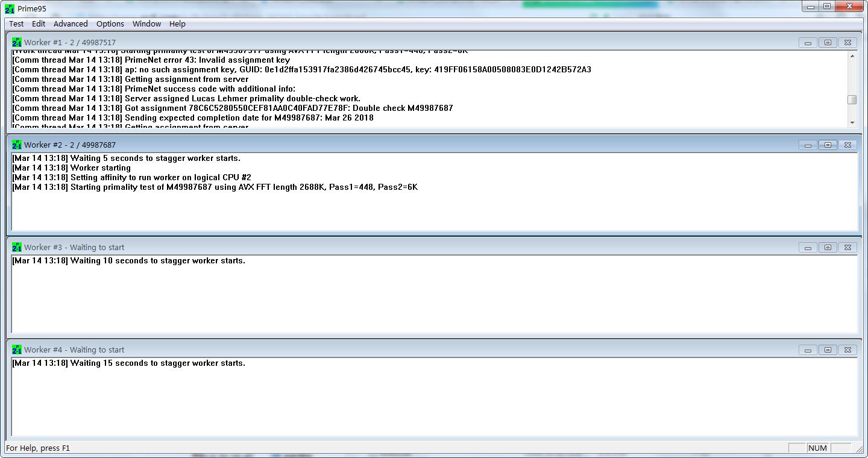Maximize the Worker #3 child window
868x458 pixels.
[828, 247]
